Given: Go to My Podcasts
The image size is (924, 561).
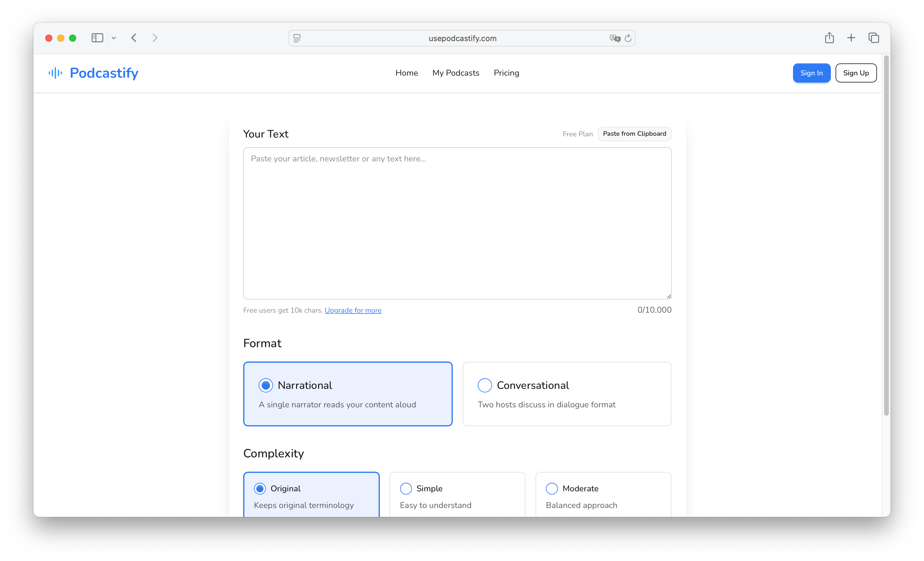Looking at the screenshot, I should click(456, 73).
